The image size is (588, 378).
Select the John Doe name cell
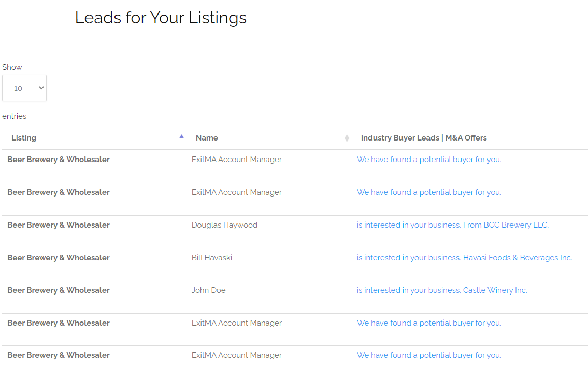pos(208,290)
